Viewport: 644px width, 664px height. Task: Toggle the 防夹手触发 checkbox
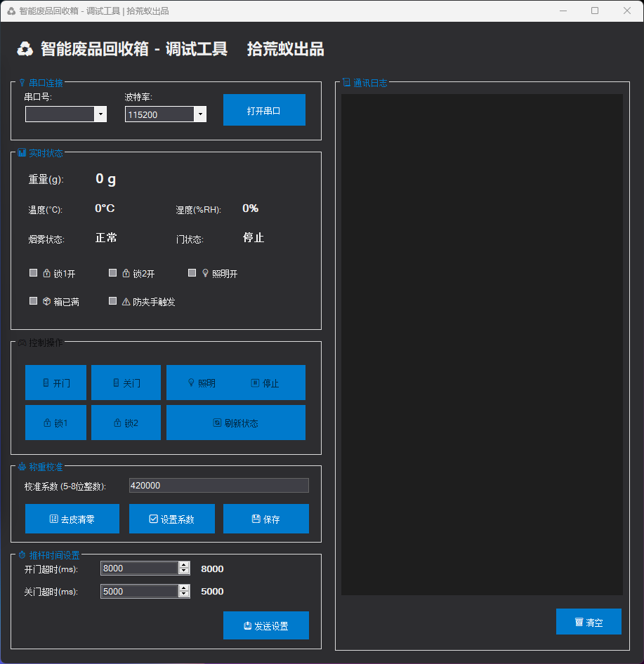tap(112, 300)
